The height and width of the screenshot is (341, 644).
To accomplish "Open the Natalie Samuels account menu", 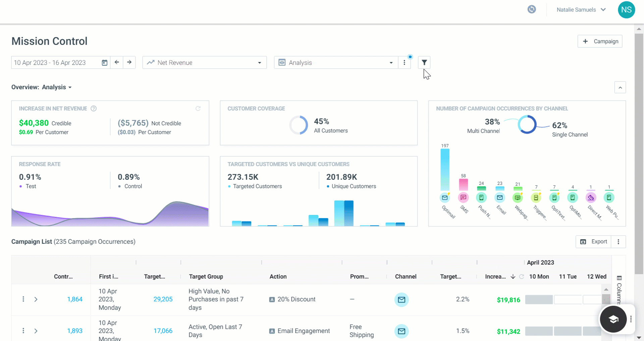I will point(581,10).
